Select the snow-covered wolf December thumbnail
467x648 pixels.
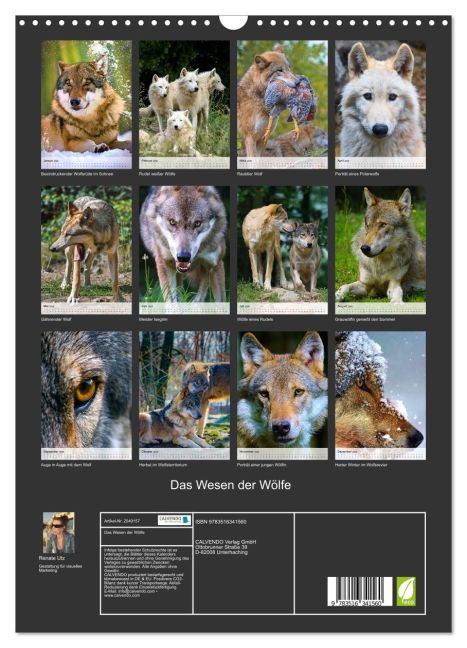[x=380, y=395]
